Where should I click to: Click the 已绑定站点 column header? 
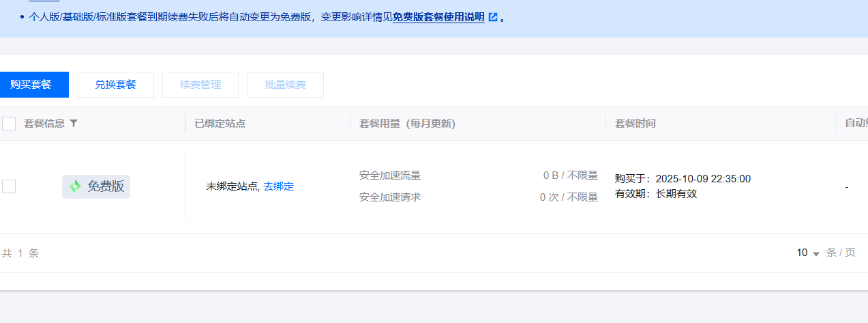[x=220, y=124]
